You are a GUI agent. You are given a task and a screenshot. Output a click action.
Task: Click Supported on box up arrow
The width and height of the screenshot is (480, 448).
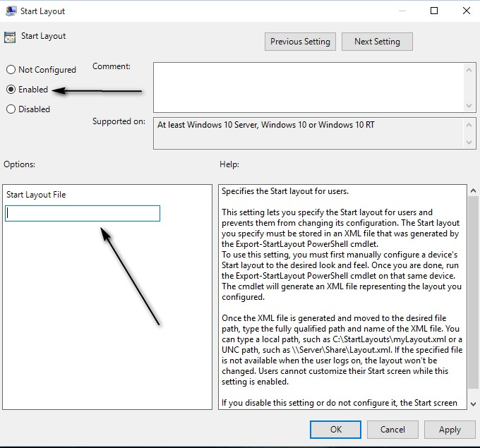(x=469, y=125)
